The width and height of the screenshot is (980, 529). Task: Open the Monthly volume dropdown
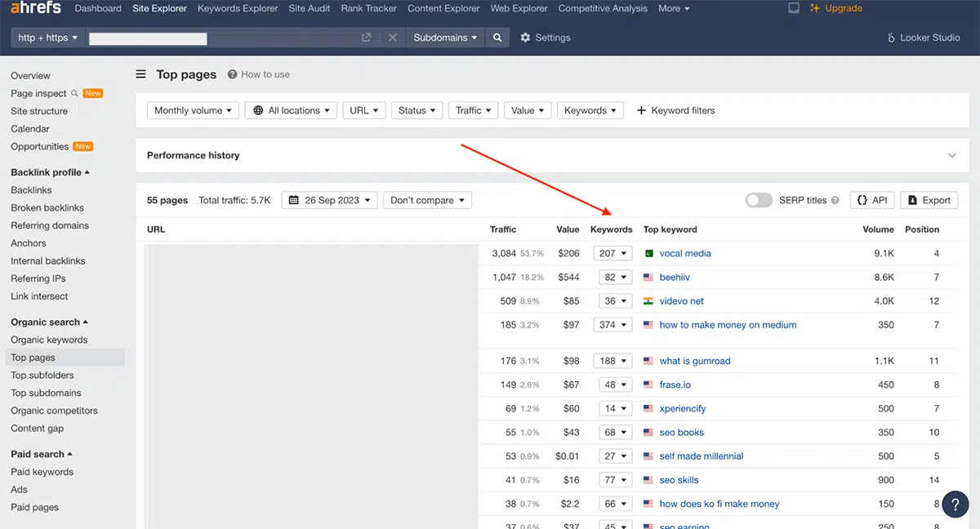click(x=194, y=110)
